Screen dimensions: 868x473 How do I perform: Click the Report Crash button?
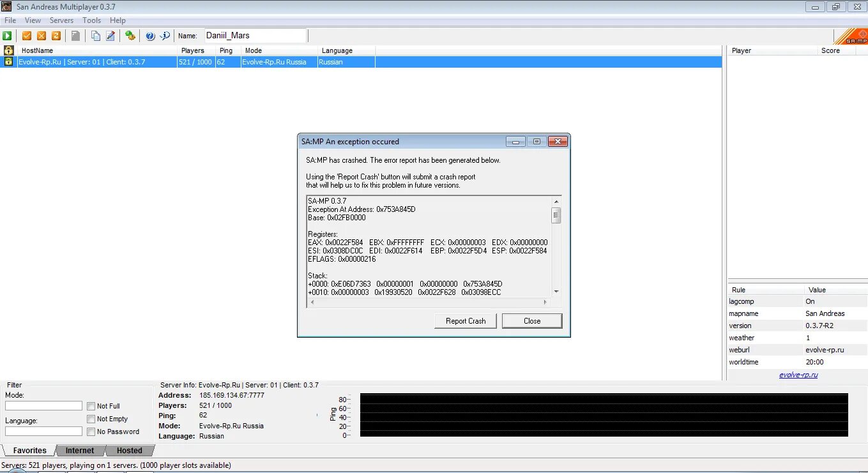click(x=466, y=321)
